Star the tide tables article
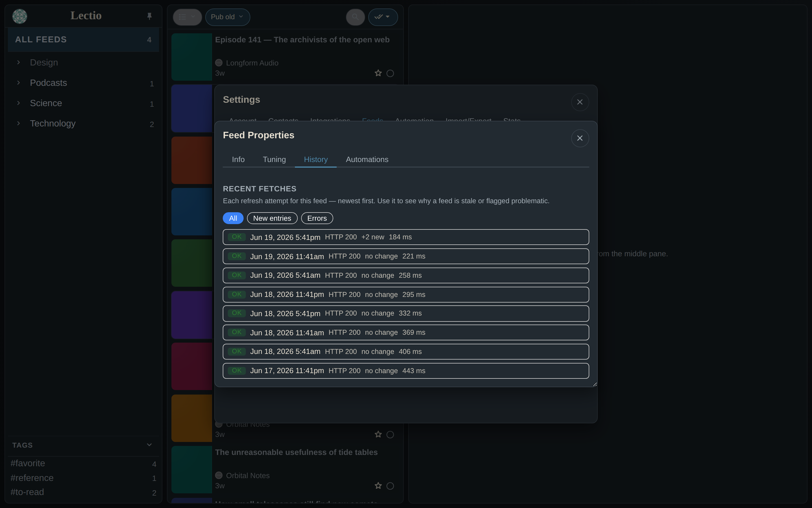Viewport: 812px width, 508px height. click(x=378, y=486)
